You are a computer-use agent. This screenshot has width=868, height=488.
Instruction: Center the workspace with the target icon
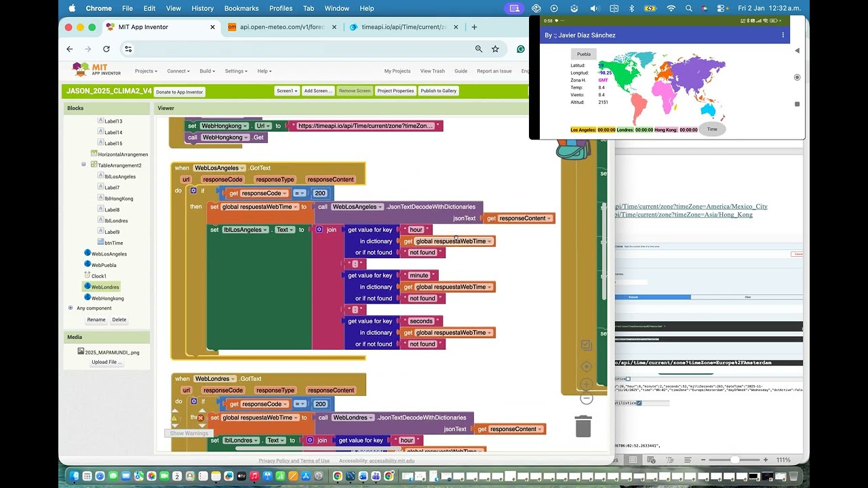point(587,367)
